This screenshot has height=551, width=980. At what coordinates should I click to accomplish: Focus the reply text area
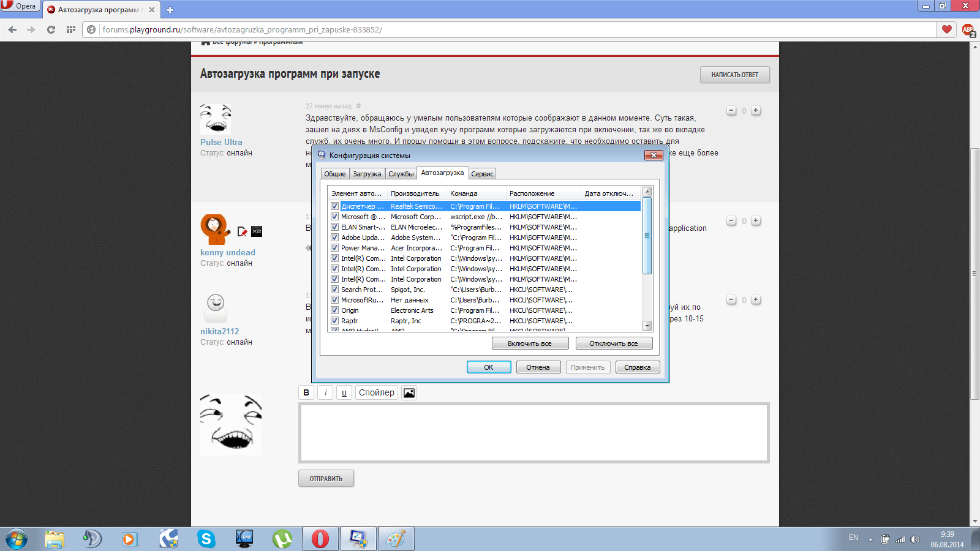click(x=533, y=433)
